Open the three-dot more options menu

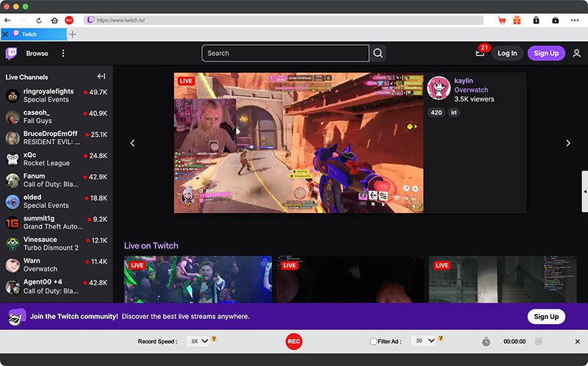(x=63, y=53)
